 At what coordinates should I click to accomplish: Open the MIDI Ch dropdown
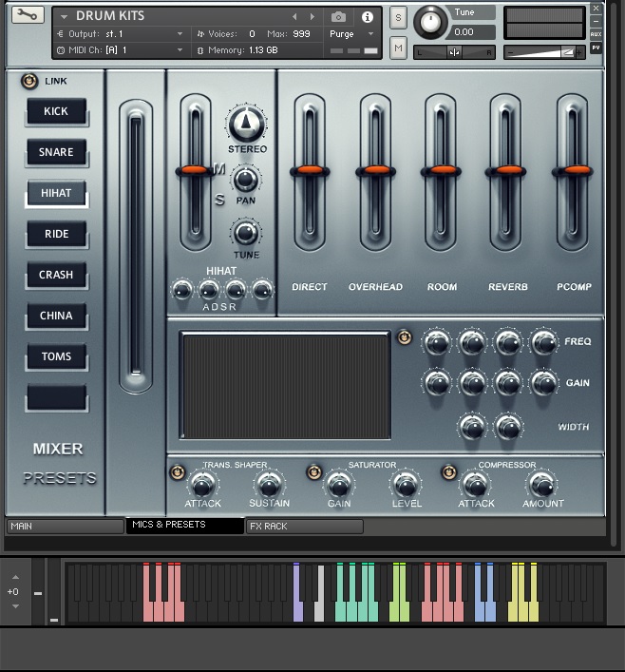click(180, 50)
